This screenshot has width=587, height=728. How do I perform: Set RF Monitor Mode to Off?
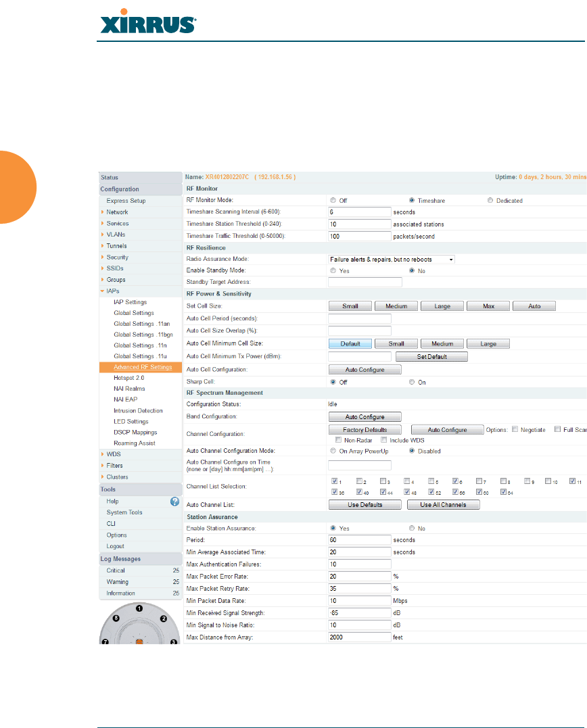coord(333,200)
